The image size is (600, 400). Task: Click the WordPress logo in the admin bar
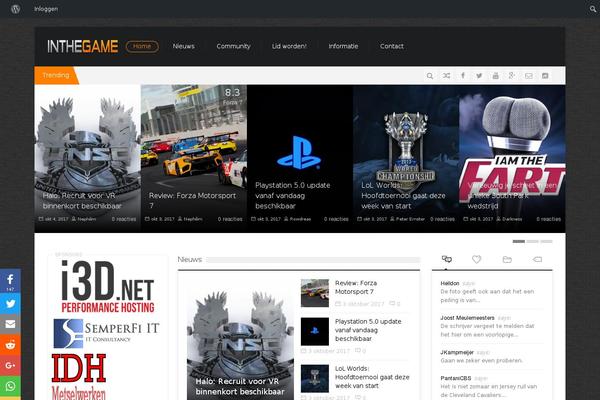(15, 9)
